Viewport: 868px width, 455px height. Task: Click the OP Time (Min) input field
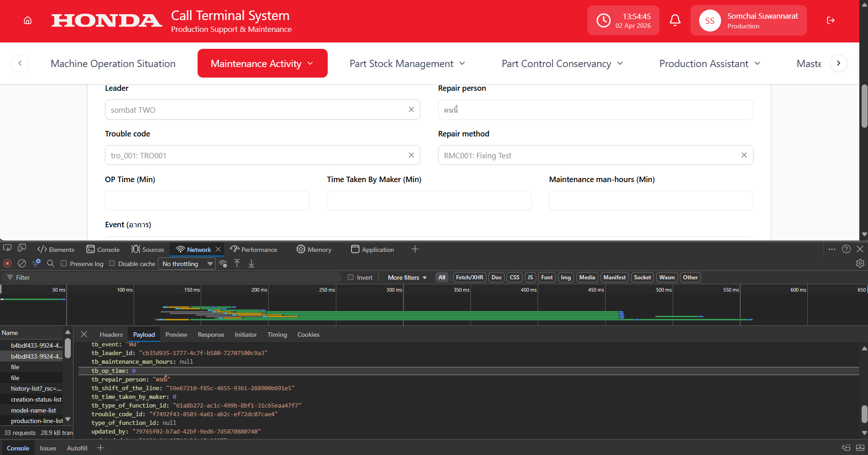pos(207,201)
